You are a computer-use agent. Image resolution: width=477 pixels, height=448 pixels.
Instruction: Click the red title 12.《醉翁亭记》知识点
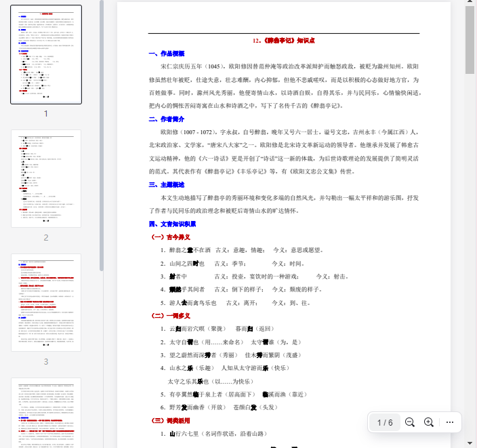(x=283, y=41)
